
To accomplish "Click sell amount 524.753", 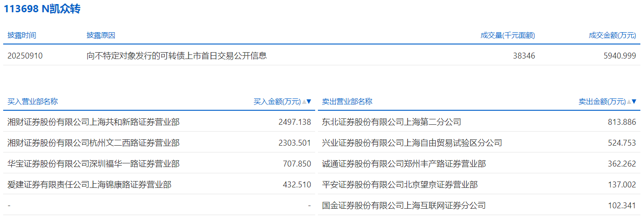I will (622, 143).
